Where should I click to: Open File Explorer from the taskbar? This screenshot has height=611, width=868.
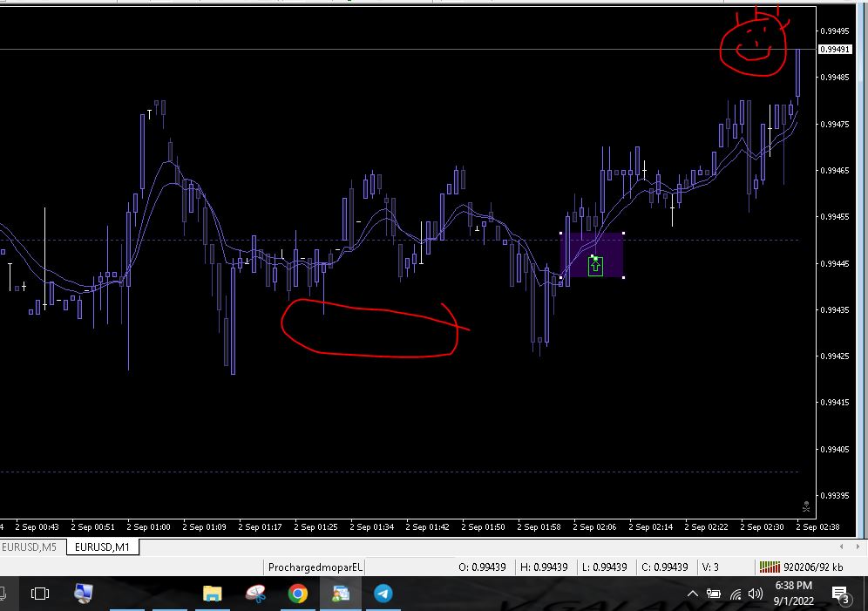212,594
